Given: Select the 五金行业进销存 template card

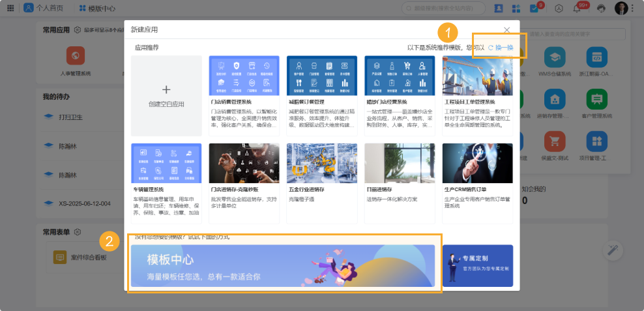Looking at the screenshot, I should pyautogui.click(x=321, y=183).
